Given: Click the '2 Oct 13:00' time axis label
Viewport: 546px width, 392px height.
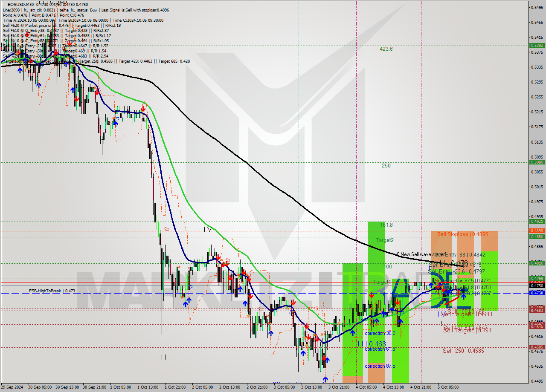Looking at the screenshot, I should 230,387.
